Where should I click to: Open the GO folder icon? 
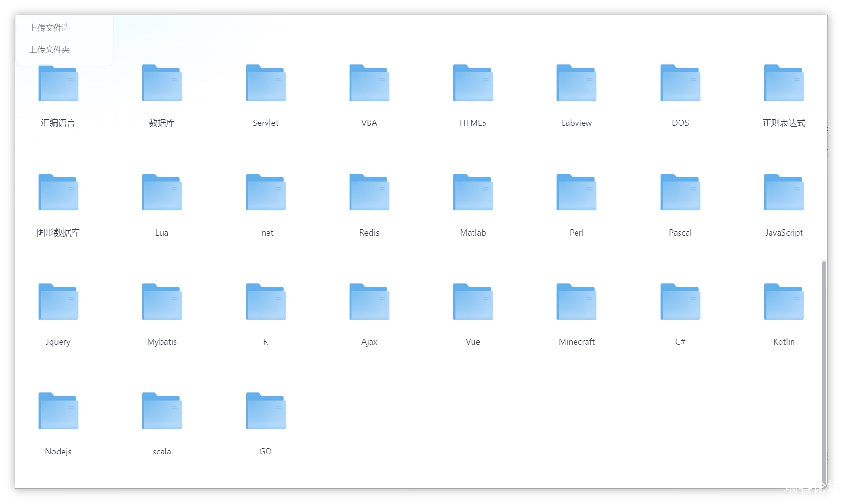tap(266, 411)
